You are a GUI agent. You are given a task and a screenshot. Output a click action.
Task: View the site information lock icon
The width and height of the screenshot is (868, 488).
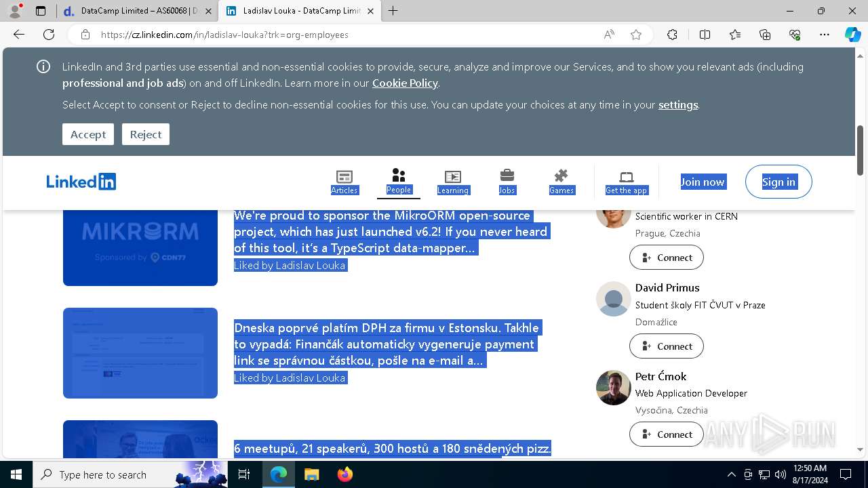tap(85, 35)
